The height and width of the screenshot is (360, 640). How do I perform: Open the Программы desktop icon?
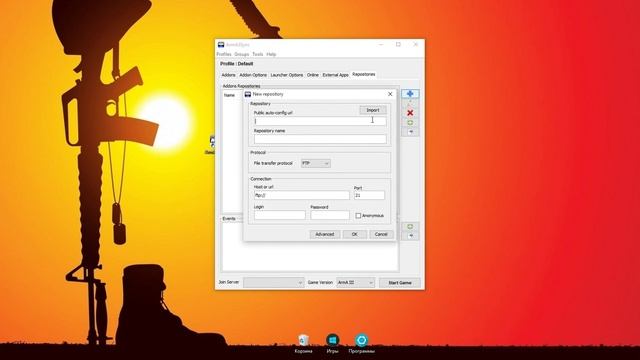point(361,343)
